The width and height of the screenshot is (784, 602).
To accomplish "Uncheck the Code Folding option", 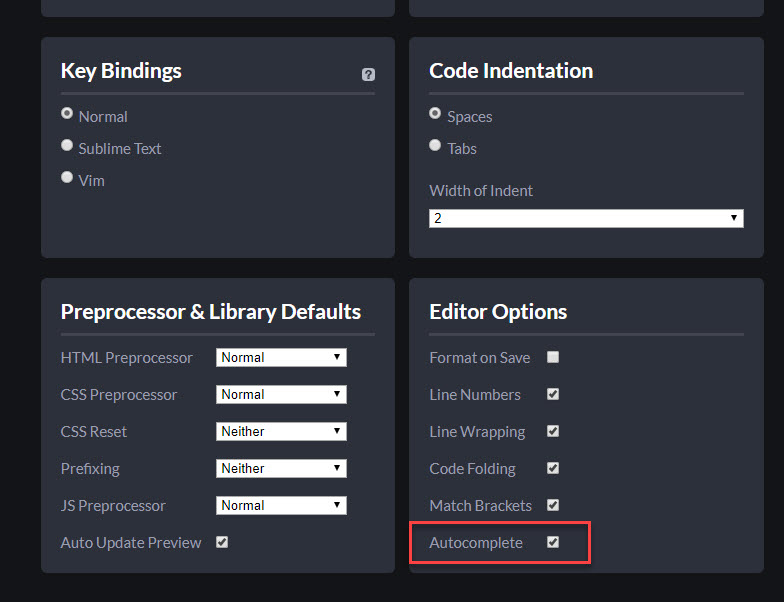I will click(x=553, y=468).
